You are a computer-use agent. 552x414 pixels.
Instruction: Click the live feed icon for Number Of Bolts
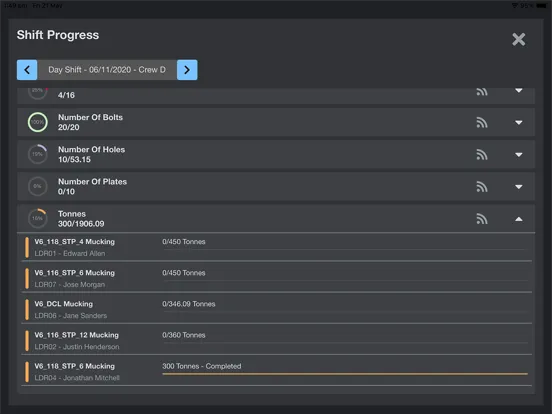point(482,123)
